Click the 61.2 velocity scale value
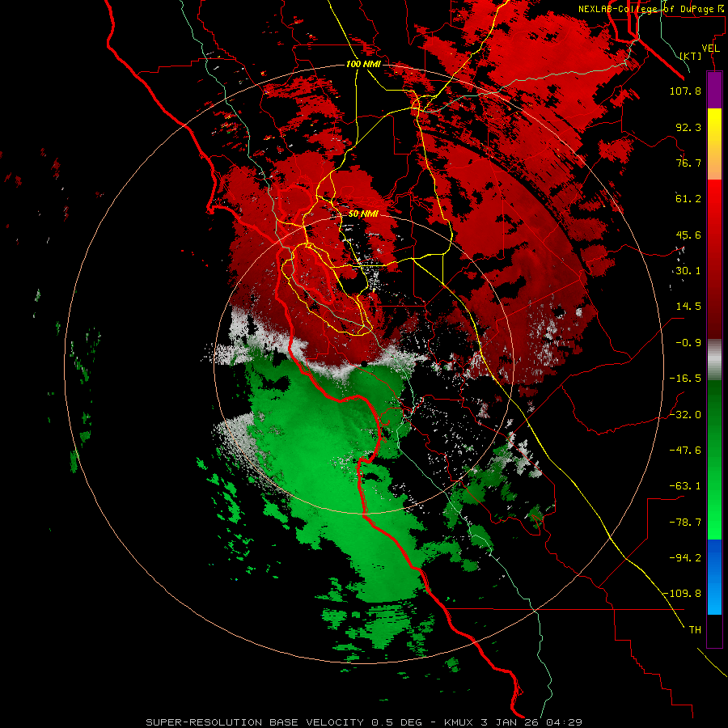The height and width of the screenshot is (728, 728). (x=688, y=199)
